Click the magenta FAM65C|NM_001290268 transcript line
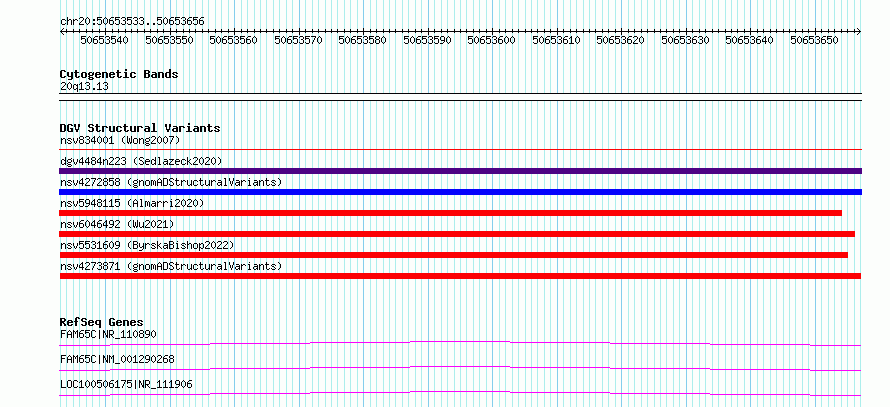 click(460, 368)
